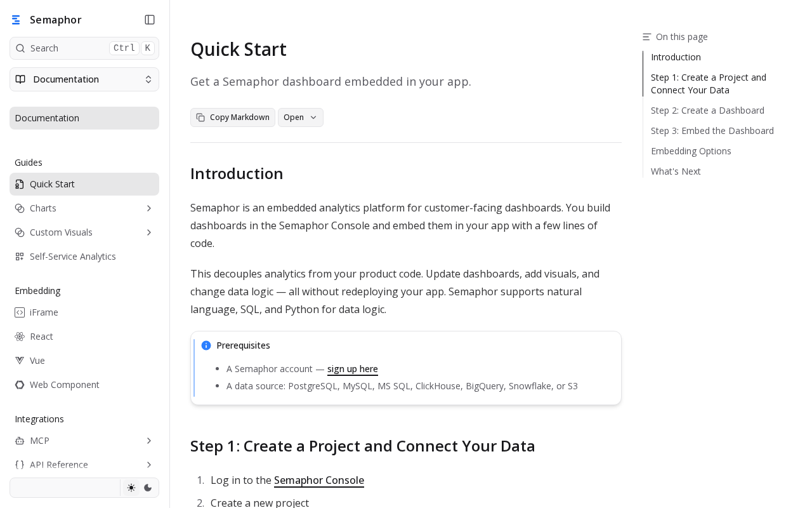The image size is (812, 508).
Task: Jump to Step 2: Create a Dashboard
Action: (x=707, y=110)
